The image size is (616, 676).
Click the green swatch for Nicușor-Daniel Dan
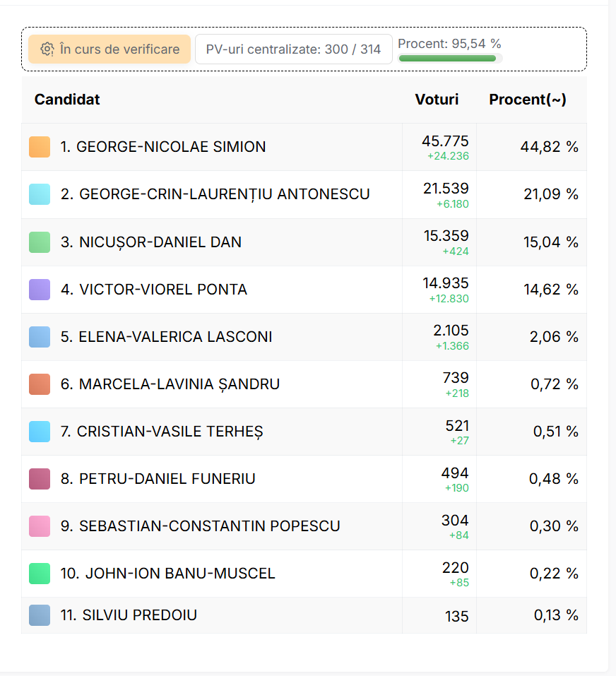point(40,242)
